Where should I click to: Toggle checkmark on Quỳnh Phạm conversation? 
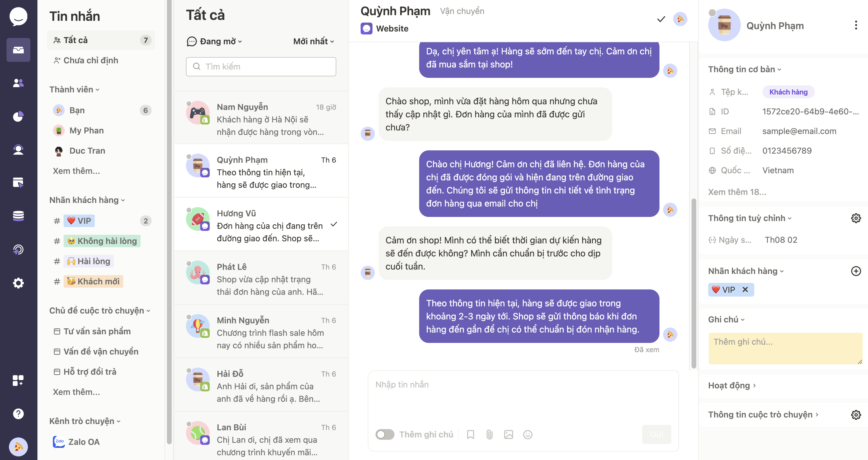(661, 21)
